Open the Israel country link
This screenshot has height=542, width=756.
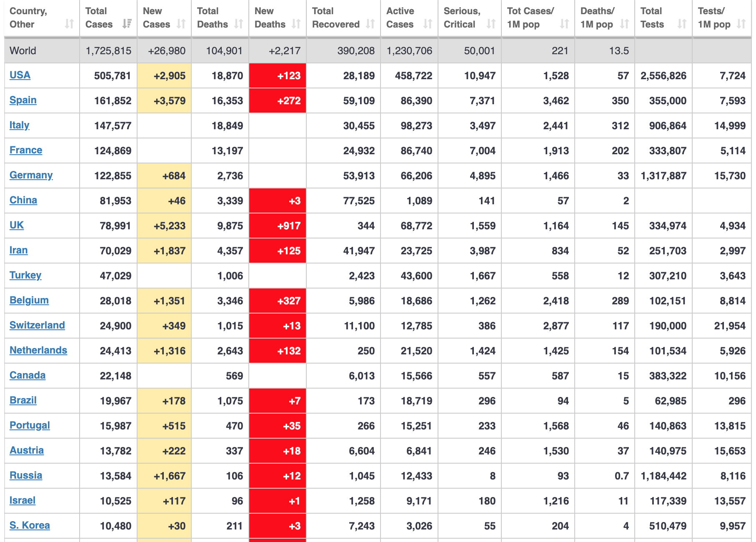(x=23, y=500)
